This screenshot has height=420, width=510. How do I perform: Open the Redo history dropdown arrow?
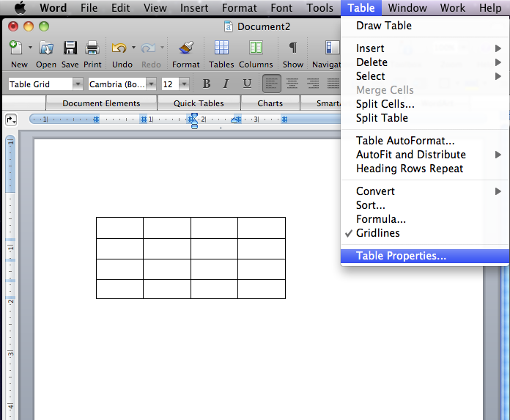click(162, 48)
